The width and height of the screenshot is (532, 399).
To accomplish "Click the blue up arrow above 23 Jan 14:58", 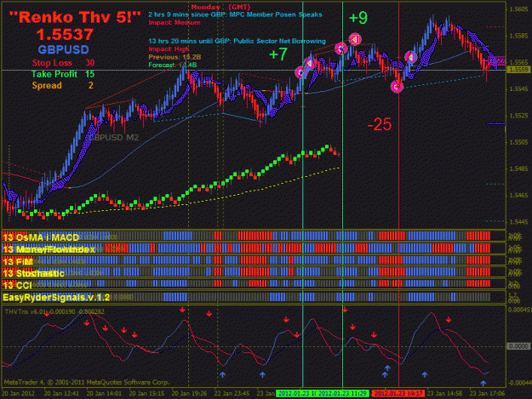I will (425, 374).
